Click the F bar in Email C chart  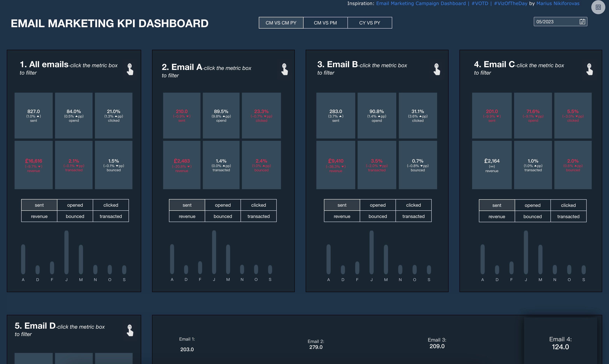click(511, 268)
